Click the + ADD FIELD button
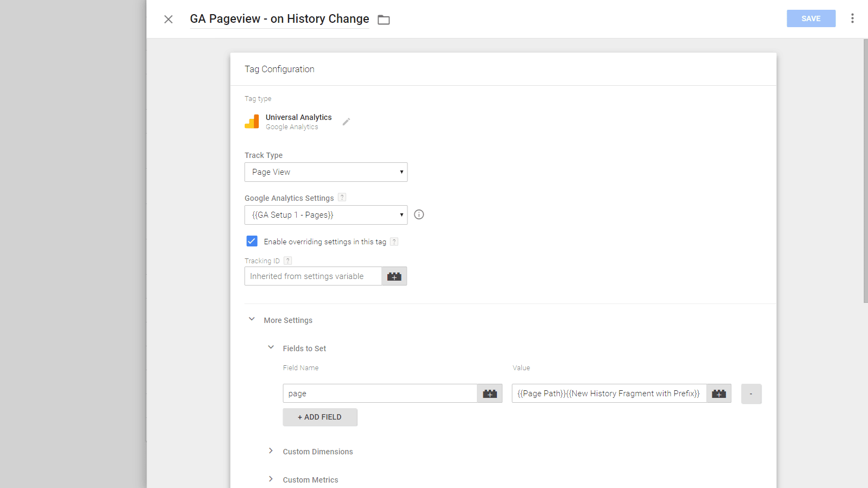Viewport: 868px width, 488px height. 320,417
